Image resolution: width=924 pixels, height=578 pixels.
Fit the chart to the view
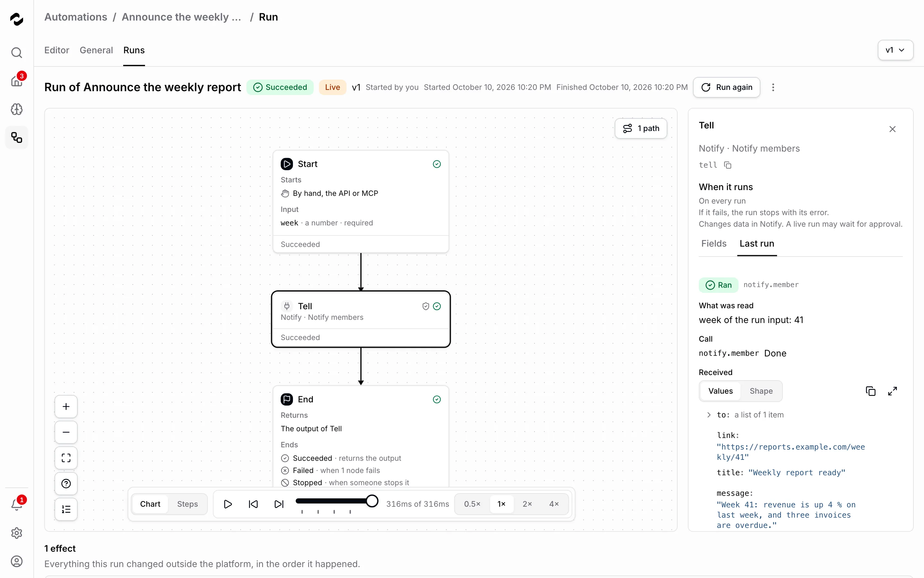66,458
